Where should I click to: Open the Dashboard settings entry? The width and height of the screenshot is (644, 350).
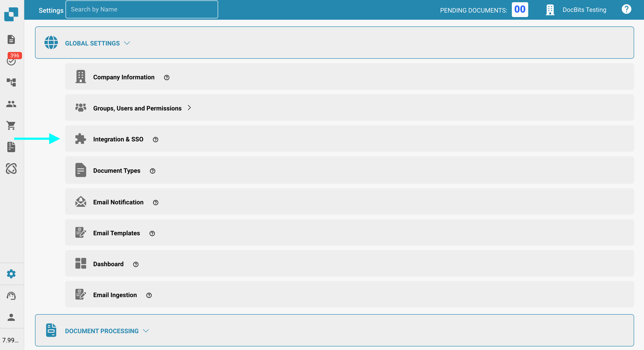coord(108,264)
